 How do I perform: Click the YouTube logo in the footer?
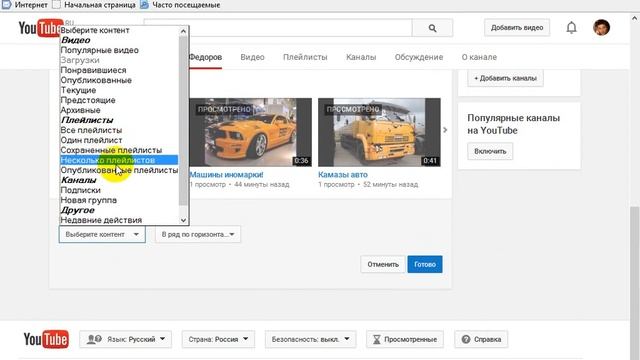pyautogui.click(x=46, y=339)
